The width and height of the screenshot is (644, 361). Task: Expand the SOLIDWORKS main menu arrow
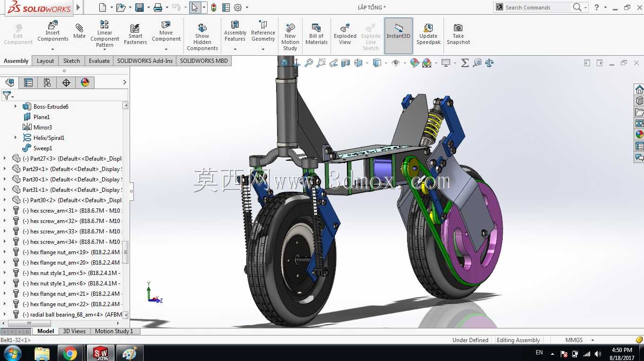pos(78,7)
